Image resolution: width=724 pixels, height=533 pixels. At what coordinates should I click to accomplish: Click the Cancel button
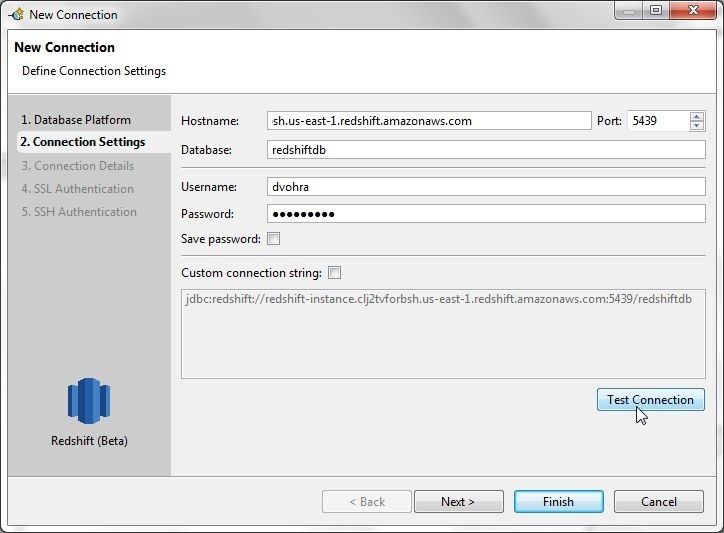point(659,502)
